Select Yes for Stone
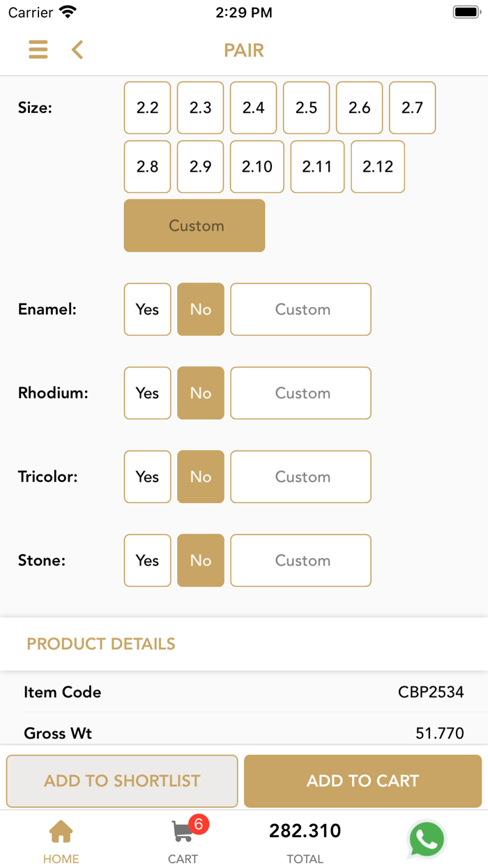The height and width of the screenshot is (868, 488). (147, 560)
